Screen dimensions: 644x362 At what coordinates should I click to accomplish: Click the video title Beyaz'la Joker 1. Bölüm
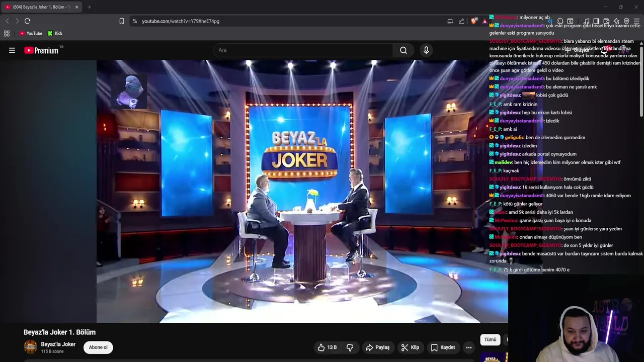pyautogui.click(x=59, y=332)
